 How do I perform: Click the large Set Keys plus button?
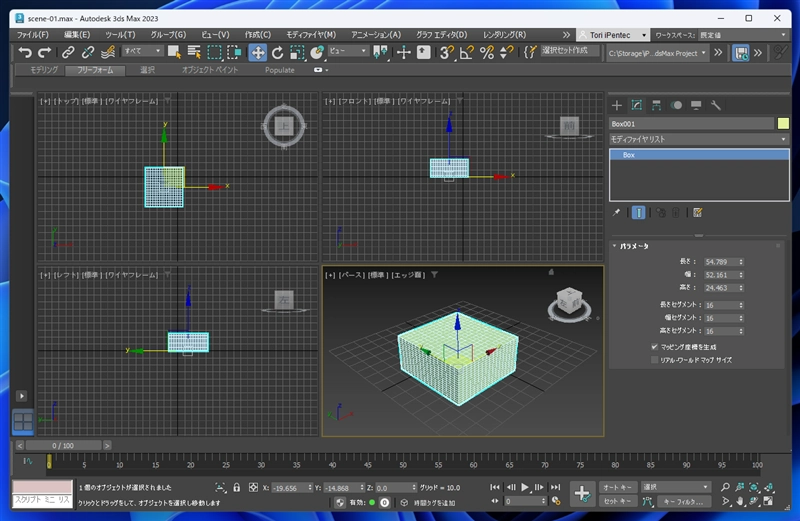(582, 493)
